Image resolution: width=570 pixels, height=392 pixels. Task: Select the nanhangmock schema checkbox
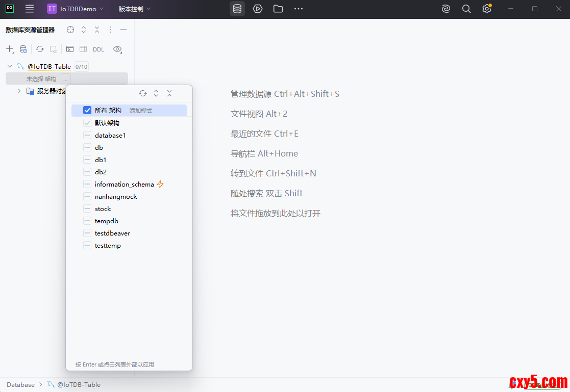coord(87,196)
